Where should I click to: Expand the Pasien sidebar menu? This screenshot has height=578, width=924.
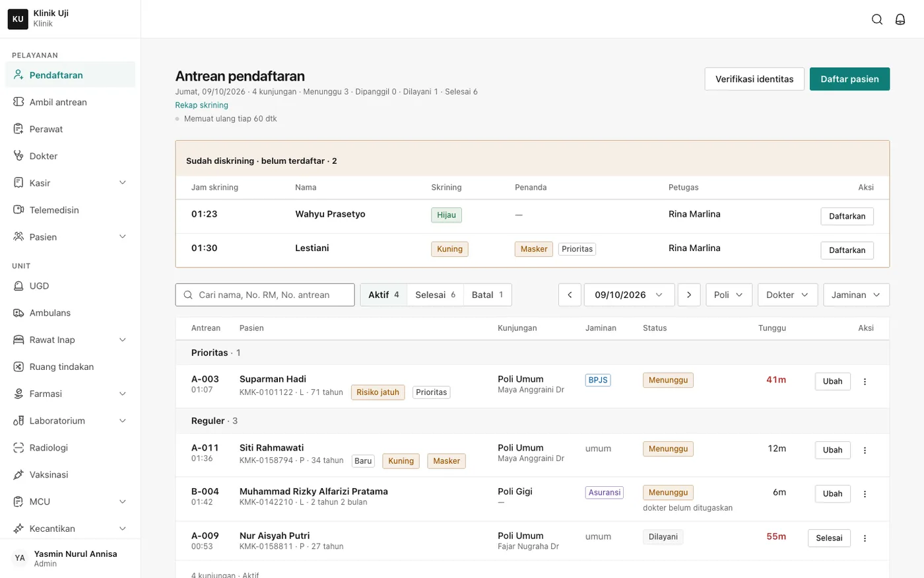[x=122, y=237]
